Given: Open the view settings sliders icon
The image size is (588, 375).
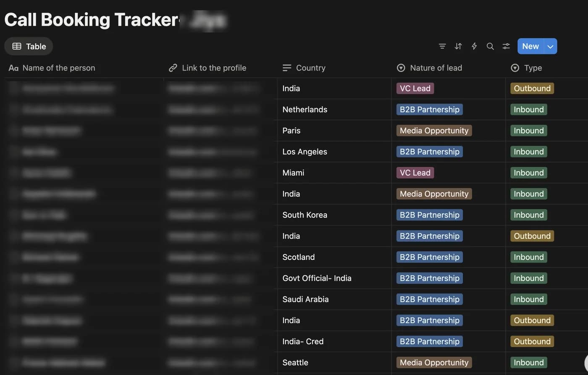Looking at the screenshot, I should point(506,46).
